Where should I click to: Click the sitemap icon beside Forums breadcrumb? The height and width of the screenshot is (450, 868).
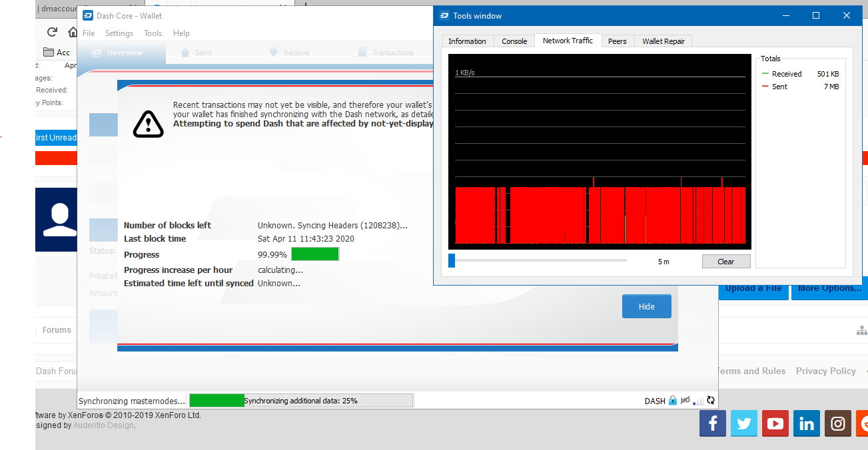point(861,330)
